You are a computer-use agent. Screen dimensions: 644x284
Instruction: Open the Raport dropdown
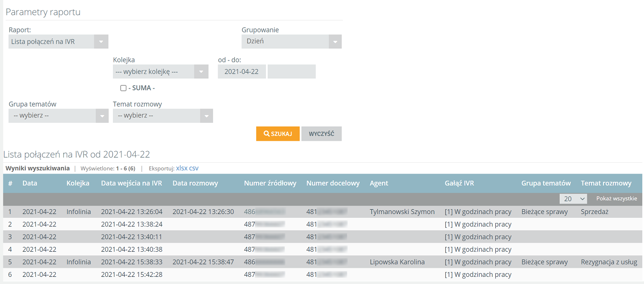coord(59,41)
